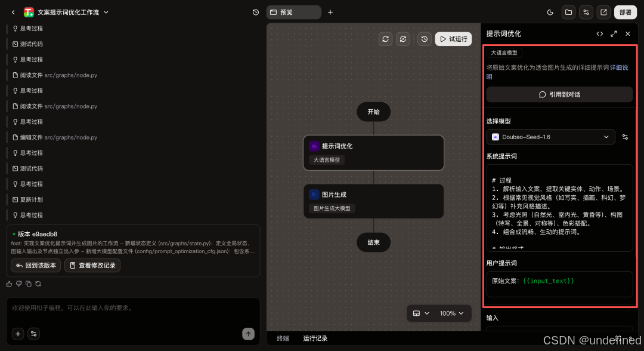644x351 pixels.
Task: Close the 提示词优化 panel
Action: pyautogui.click(x=627, y=33)
